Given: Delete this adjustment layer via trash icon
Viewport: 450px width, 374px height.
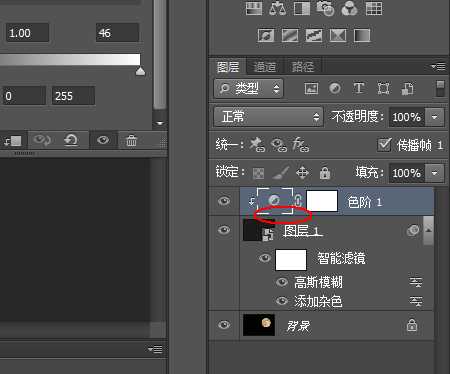Looking at the screenshot, I should click(x=131, y=140).
